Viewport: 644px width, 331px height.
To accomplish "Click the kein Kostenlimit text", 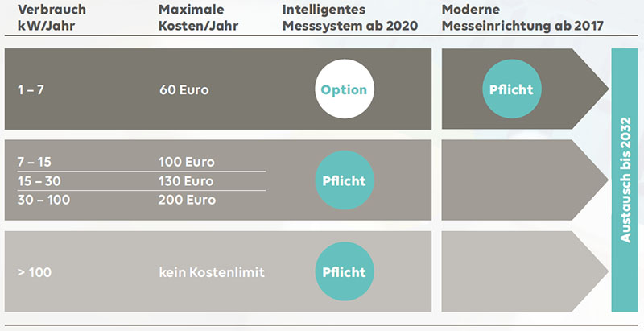I will click(x=212, y=272).
